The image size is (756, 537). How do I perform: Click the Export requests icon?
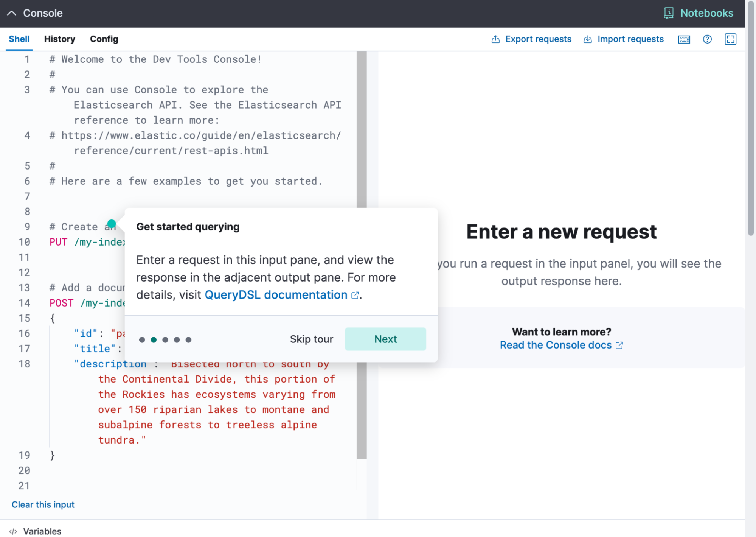[x=496, y=39]
